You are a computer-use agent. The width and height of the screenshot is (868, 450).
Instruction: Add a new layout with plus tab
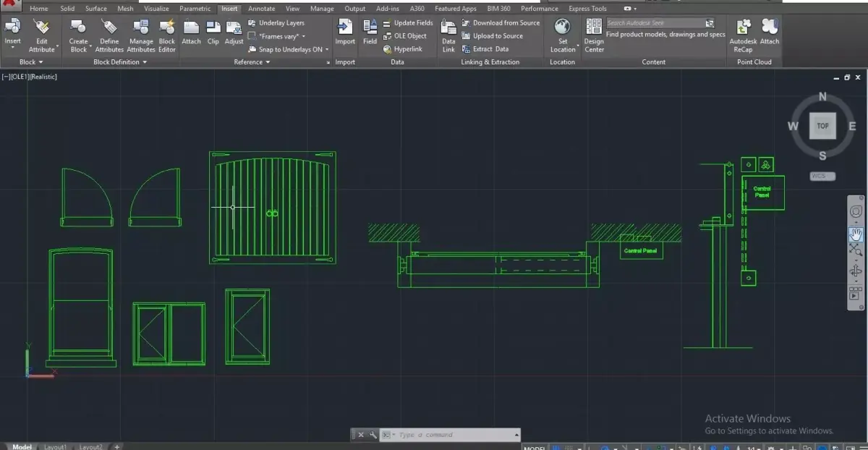point(116,446)
